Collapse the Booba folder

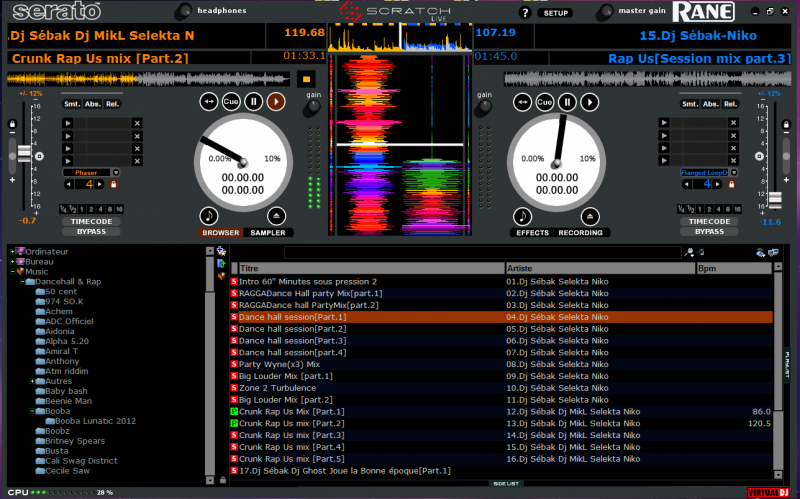coord(35,410)
